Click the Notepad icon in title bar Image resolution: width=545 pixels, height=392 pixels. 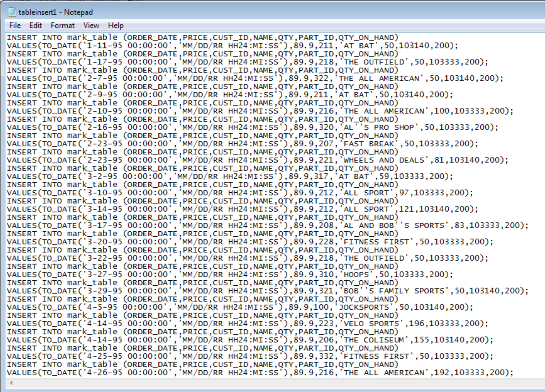pyautogui.click(x=11, y=12)
